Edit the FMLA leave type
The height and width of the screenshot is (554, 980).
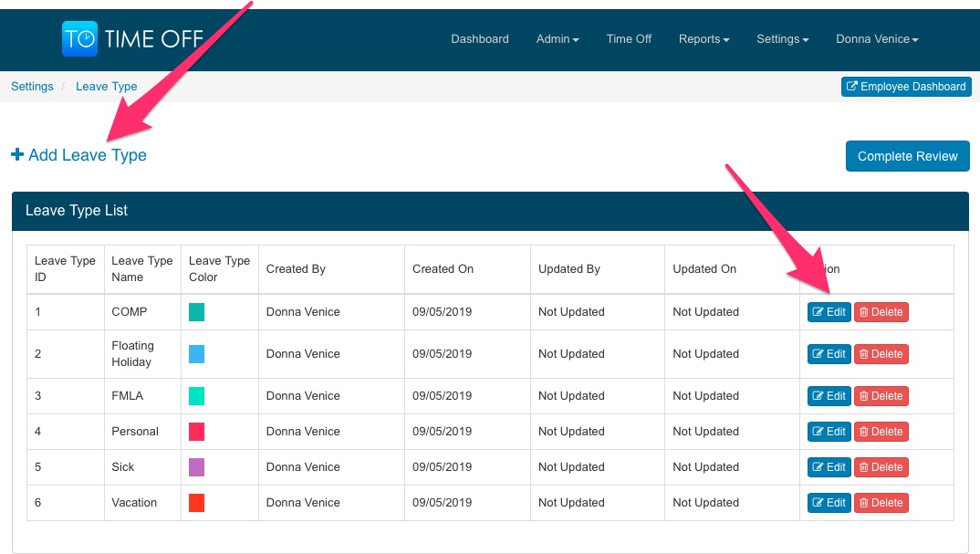tap(829, 396)
